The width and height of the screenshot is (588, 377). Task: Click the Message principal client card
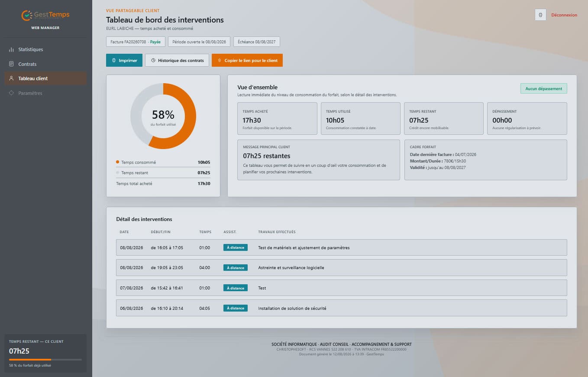click(x=319, y=159)
